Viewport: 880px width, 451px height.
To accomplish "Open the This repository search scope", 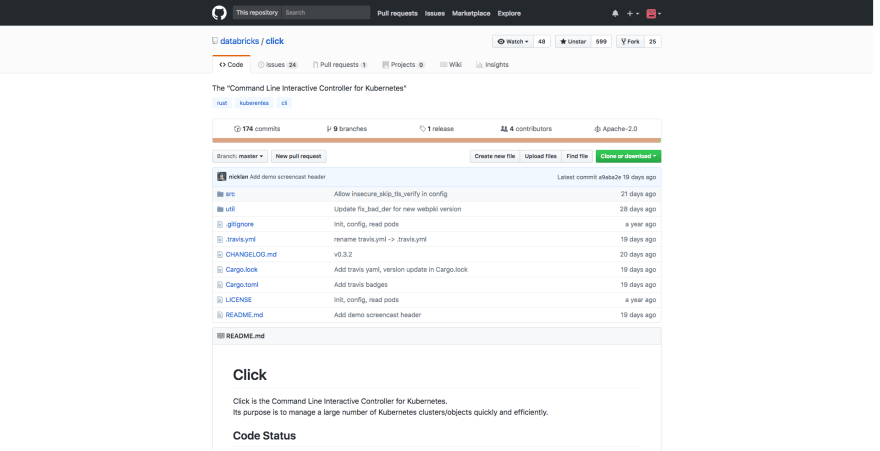I will (x=257, y=12).
